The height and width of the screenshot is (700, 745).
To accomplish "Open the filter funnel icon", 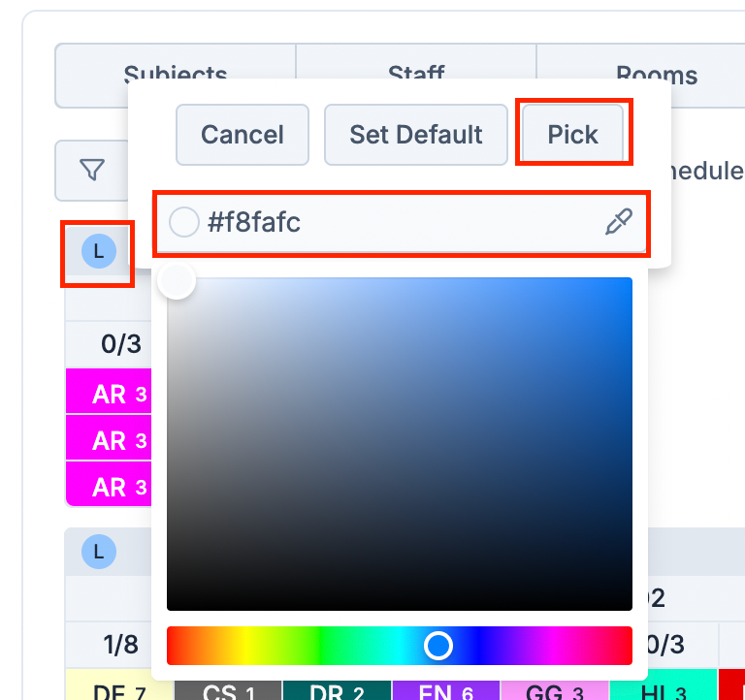I will click(92, 170).
